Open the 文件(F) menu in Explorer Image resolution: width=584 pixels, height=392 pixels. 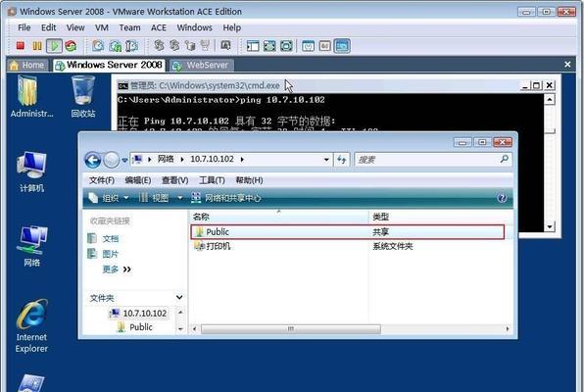click(x=101, y=180)
